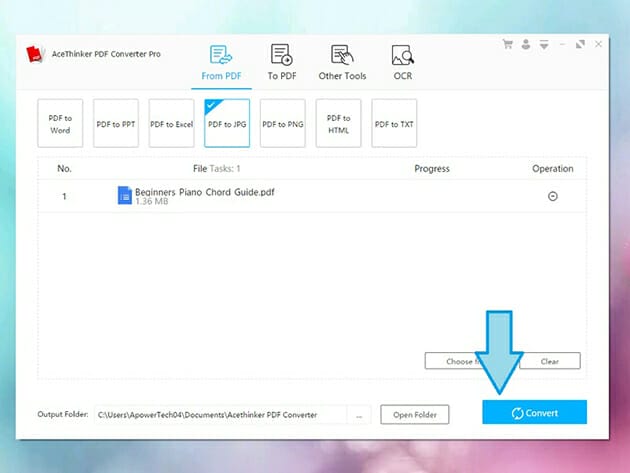Open the shopping cart icon
This screenshot has height=473, width=630.
pyautogui.click(x=508, y=44)
